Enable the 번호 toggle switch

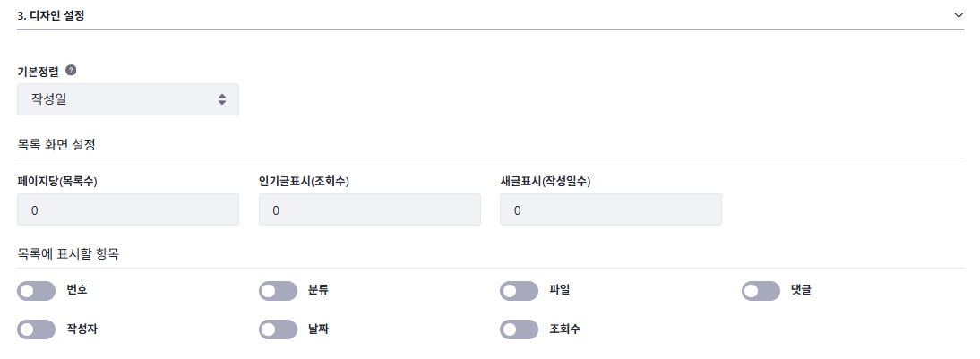(37, 290)
